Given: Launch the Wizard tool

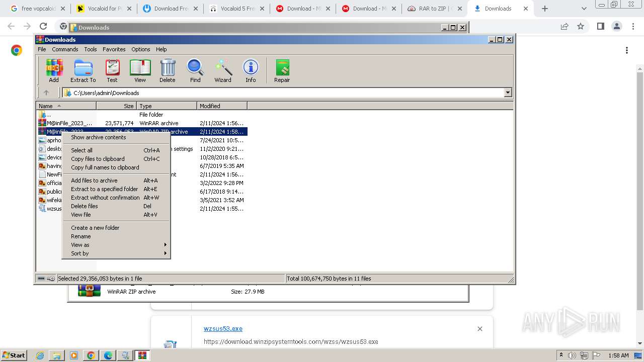Looking at the screenshot, I should [x=223, y=70].
